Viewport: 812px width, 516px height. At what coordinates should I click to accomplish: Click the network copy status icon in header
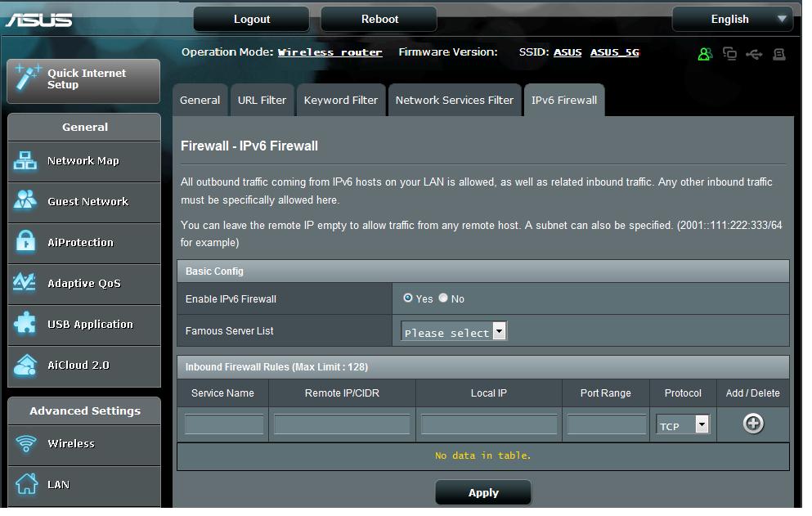click(729, 53)
